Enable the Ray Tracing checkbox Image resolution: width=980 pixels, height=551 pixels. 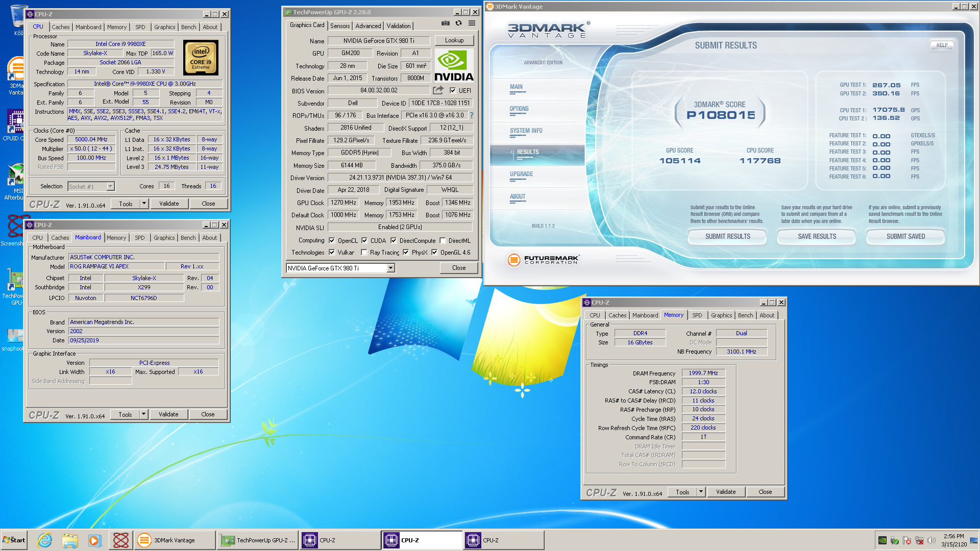[x=364, y=252]
